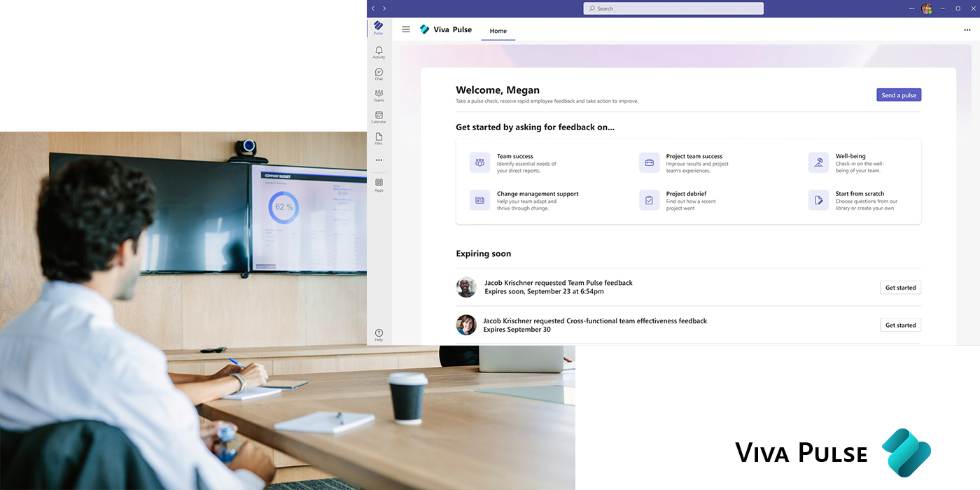This screenshot has width=980, height=490.
Task: Open Apps in the left rail
Action: coord(379,185)
